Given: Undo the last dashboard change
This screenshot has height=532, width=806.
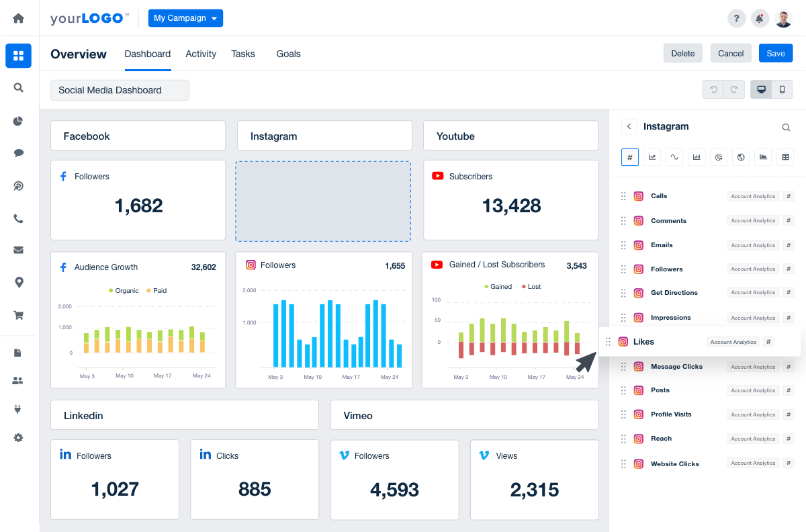Looking at the screenshot, I should point(714,89).
